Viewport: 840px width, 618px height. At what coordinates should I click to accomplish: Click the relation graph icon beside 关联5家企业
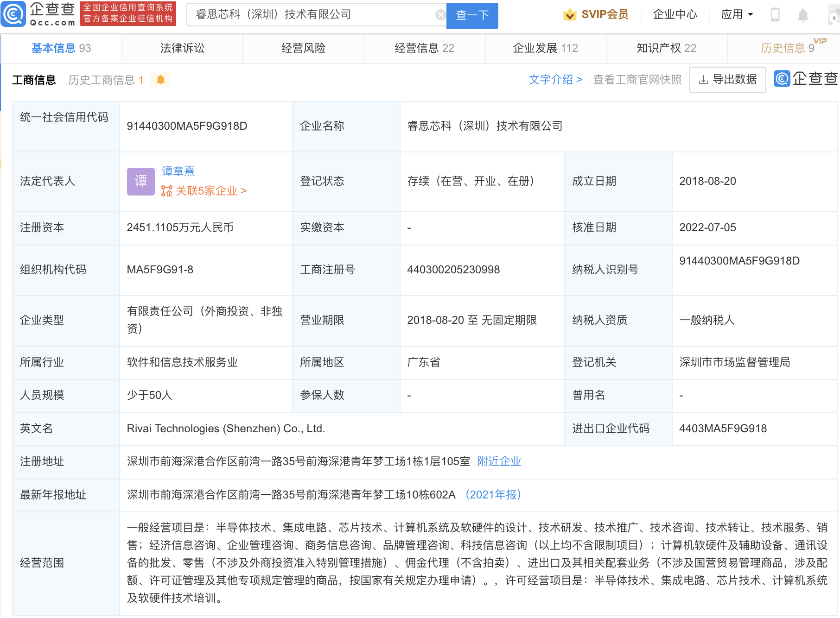(167, 191)
